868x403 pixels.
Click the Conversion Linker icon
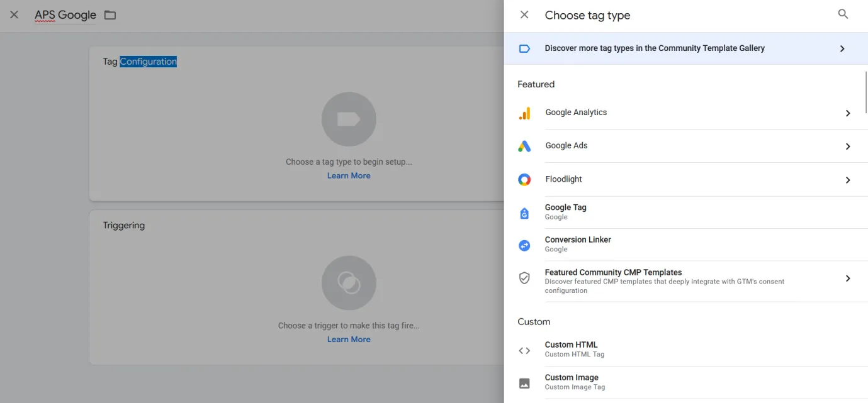pyautogui.click(x=524, y=245)
